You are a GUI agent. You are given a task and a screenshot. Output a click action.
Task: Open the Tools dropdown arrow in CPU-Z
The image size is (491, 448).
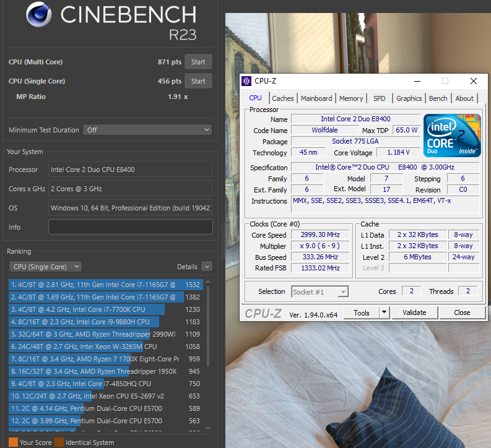tap(385, 313)
